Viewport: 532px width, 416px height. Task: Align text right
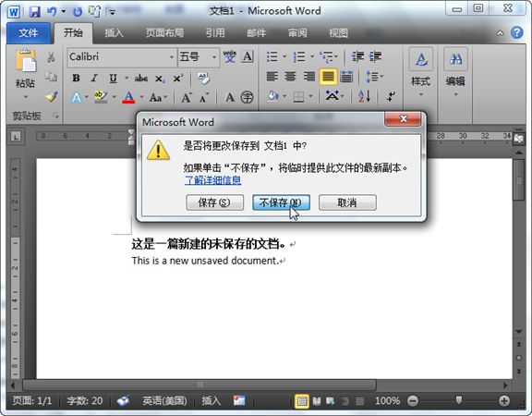pyautogui.click(x=308, y=77)
